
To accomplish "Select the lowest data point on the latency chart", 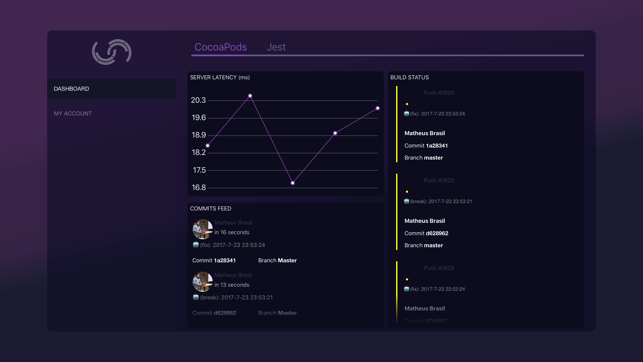I will [292, 183].
